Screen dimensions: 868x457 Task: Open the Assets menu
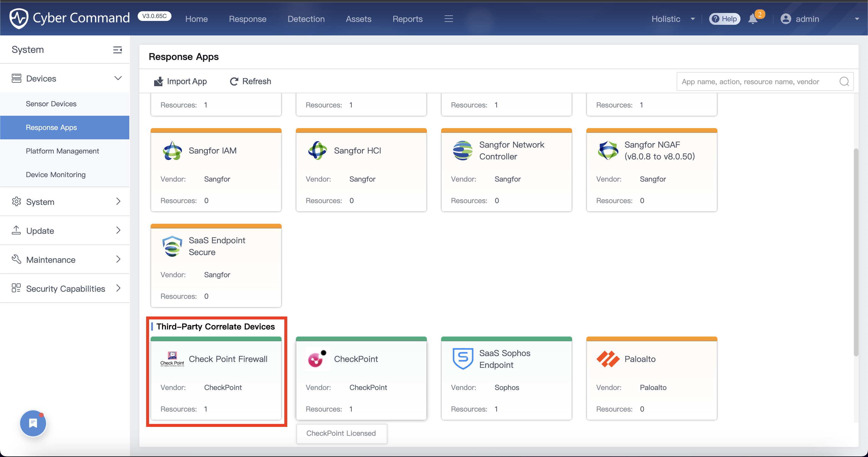tap(358, 19)
